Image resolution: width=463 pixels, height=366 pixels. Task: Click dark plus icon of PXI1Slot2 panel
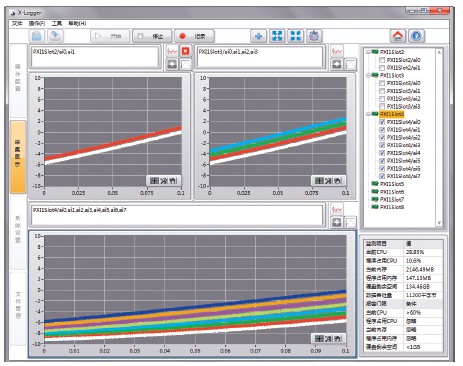coord(172,64)
